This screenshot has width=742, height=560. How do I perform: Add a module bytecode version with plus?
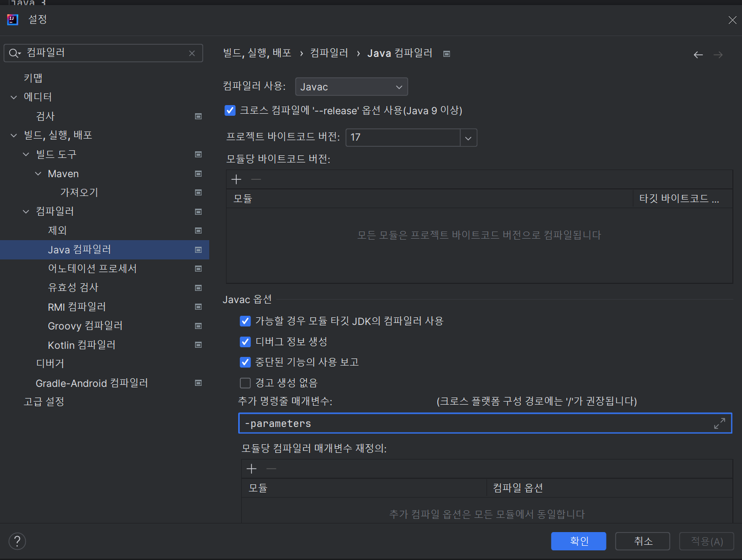(236, 179)
